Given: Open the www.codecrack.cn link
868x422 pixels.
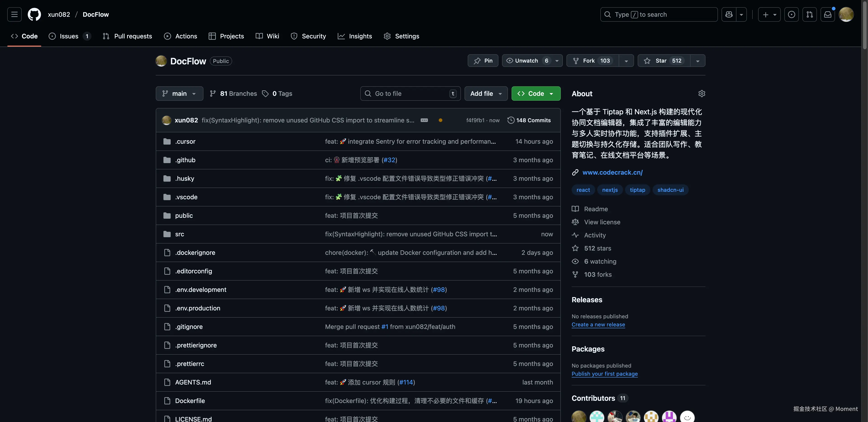Looking at the screenshot, I should pyautogui.click(x=612, y=172).
